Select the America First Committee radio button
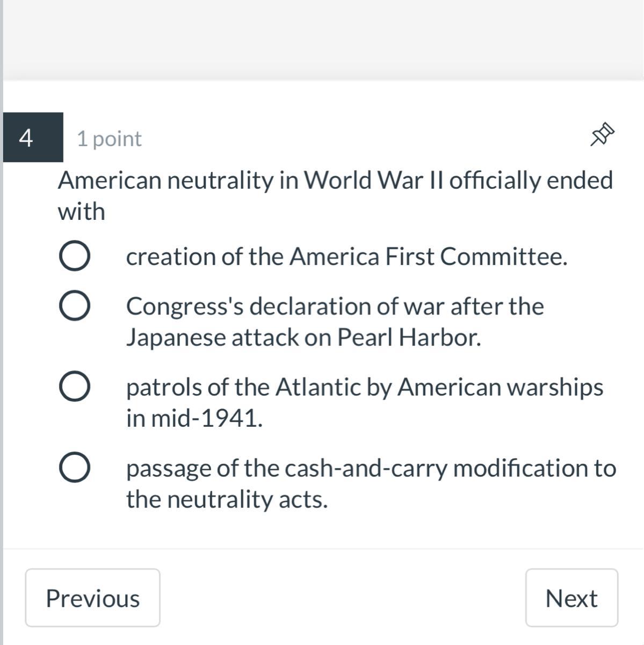The height and width of the screenshot is (645, 644). (x=74, y=256)
